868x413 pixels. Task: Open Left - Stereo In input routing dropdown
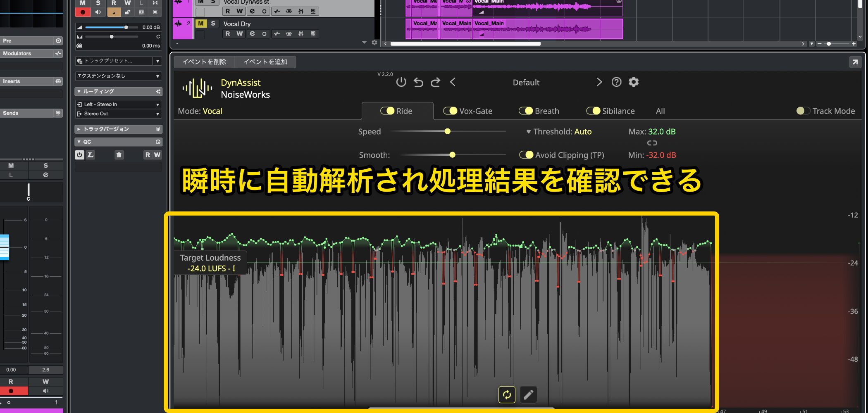[x=118, y=104]
